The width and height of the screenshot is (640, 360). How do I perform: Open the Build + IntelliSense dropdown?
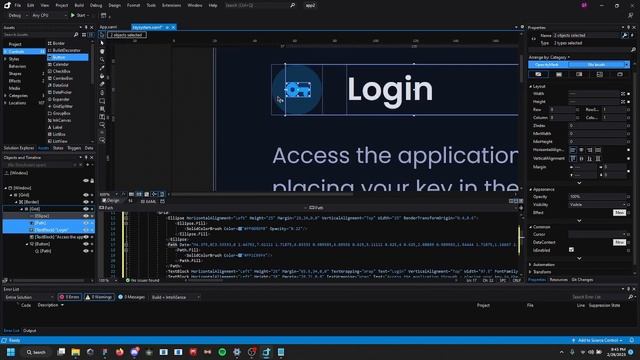click(x=176, y=297)
